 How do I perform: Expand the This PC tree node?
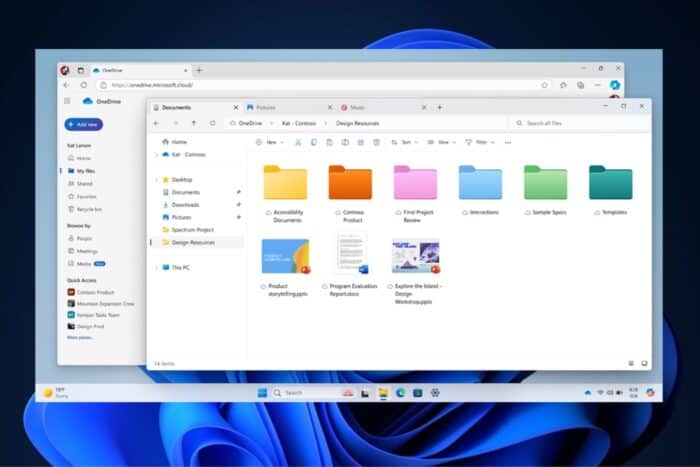click(x=156, y=267)
